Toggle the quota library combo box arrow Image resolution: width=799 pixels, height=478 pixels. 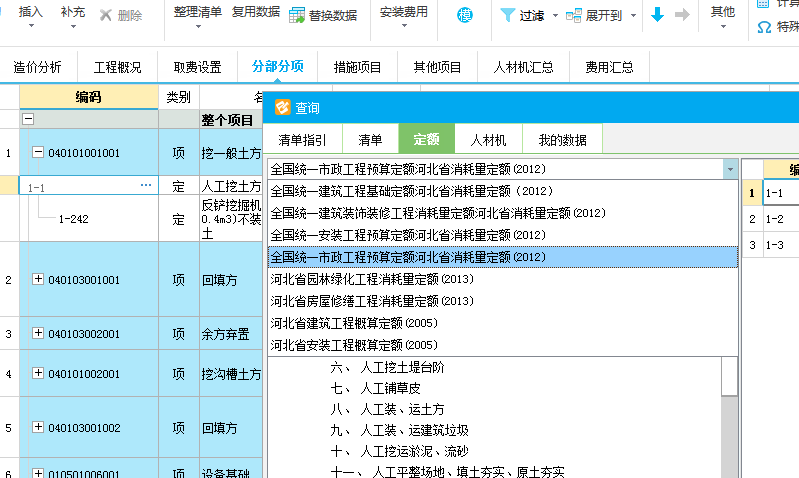730,169
